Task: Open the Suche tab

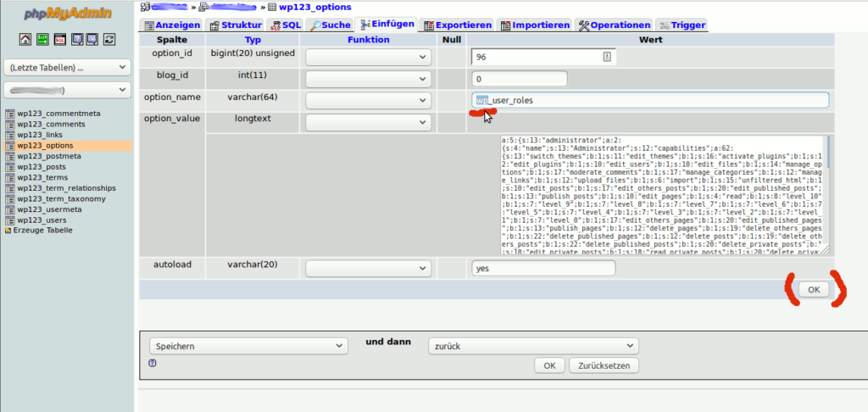Action: click(x=330, y=25)
